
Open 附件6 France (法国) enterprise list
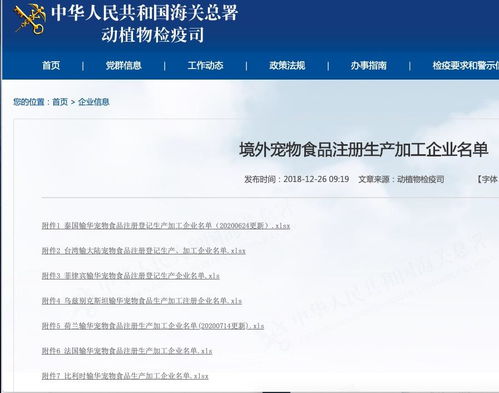127,351
